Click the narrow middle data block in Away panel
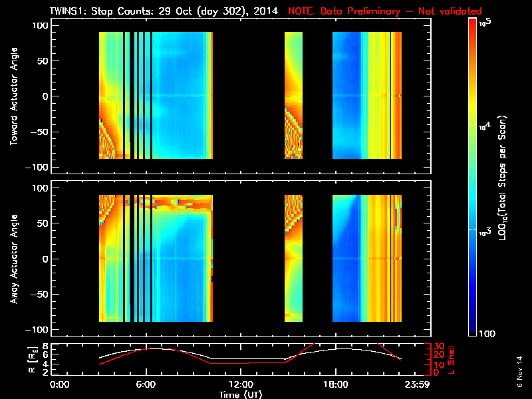Viewport: 532px width, 399px height. point(293,258)
